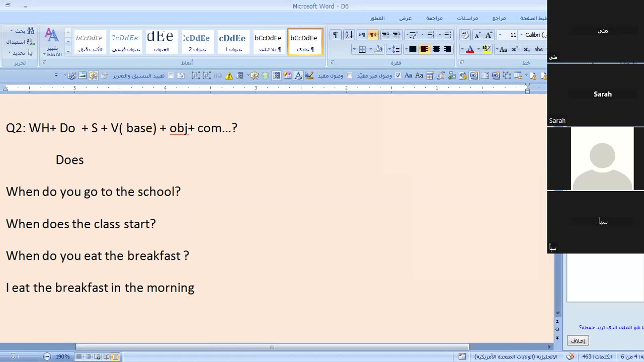Click the green circle toolbar icon
This screenshot has width=644, height=362.
pos(265,76)
